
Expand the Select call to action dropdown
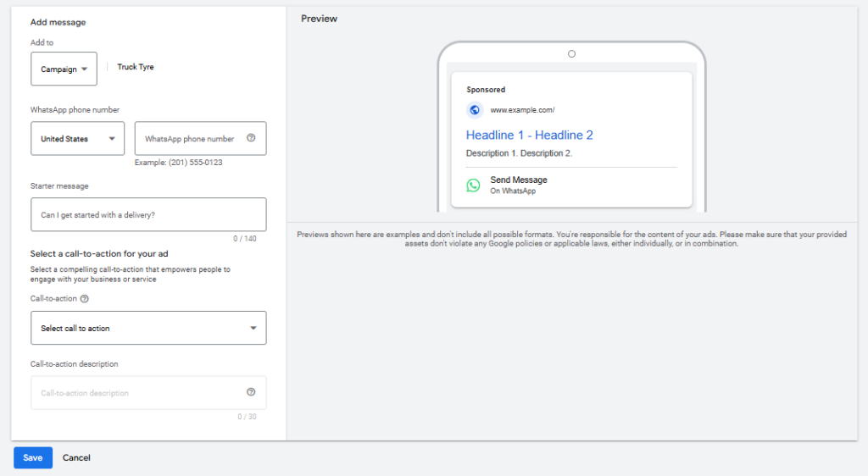coord(148,328)
